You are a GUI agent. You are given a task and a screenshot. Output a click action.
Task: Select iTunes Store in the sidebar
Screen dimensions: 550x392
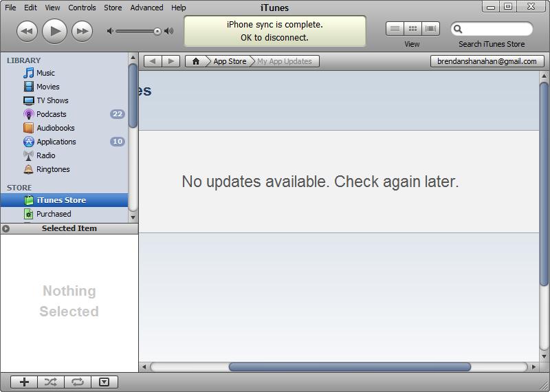pos(64,200)
